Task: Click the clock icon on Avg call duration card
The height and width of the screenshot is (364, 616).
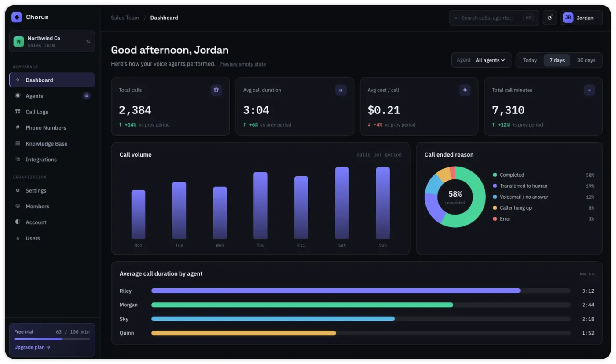Action: (341, 90)
